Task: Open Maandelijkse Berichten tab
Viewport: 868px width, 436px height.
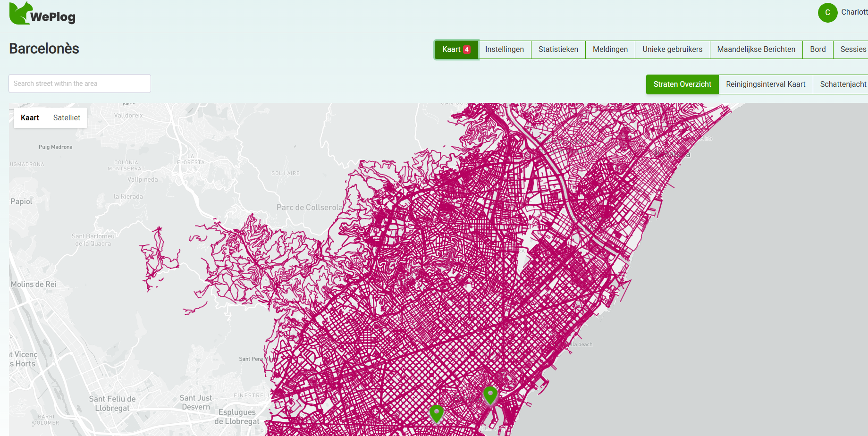Action: (756, 50)
